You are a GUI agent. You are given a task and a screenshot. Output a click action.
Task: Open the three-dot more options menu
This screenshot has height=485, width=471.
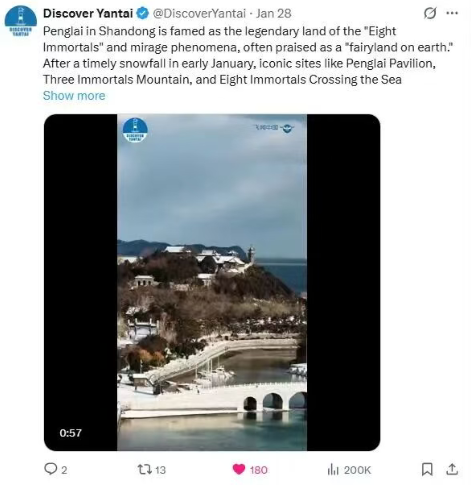click(452, 13)
